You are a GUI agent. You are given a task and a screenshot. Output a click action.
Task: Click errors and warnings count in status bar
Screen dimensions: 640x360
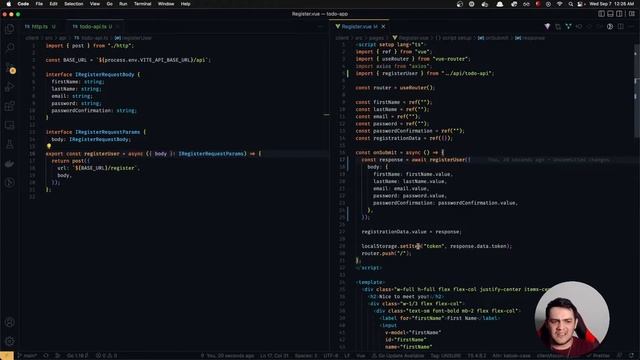pos(106,356)
